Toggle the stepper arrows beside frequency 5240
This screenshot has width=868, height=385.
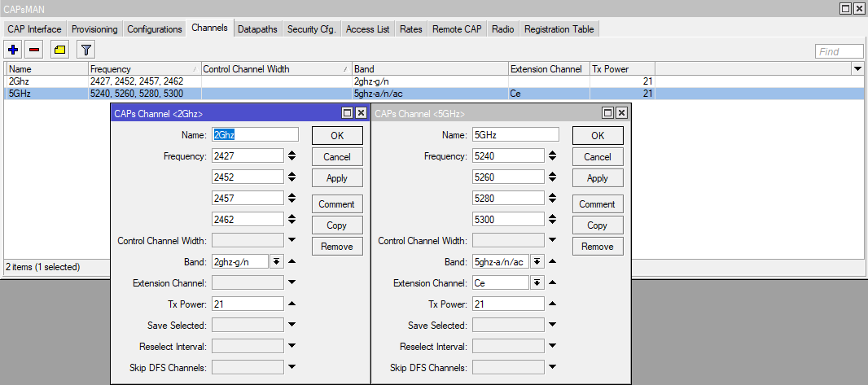[552, 156]
